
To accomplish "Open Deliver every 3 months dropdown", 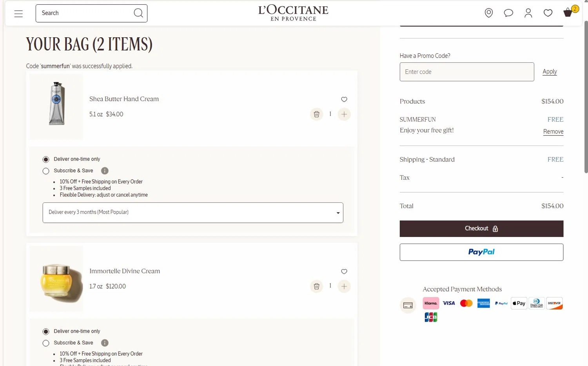I will point(193,213).
